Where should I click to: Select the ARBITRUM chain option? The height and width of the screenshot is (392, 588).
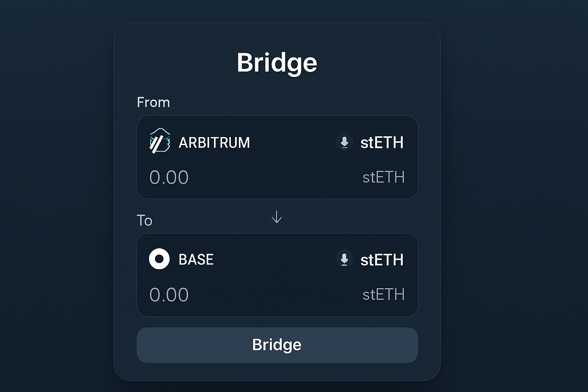[x=214, y=142]
